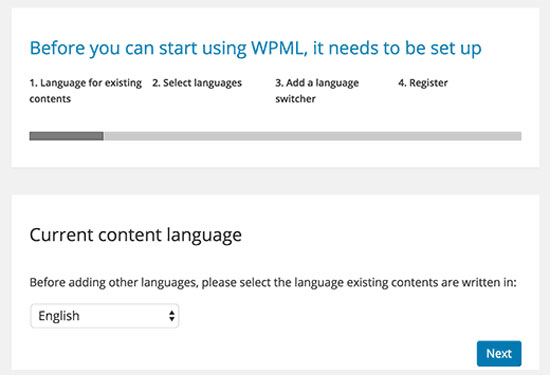Click the Next button
Viewport: 550px width, 375px height.
point(499,353)
